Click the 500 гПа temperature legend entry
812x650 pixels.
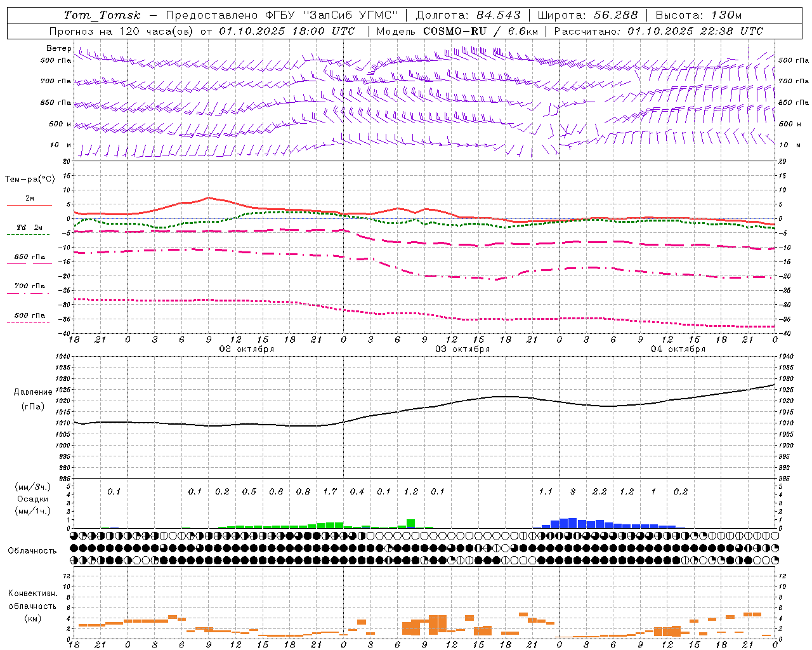click(29, 317)
